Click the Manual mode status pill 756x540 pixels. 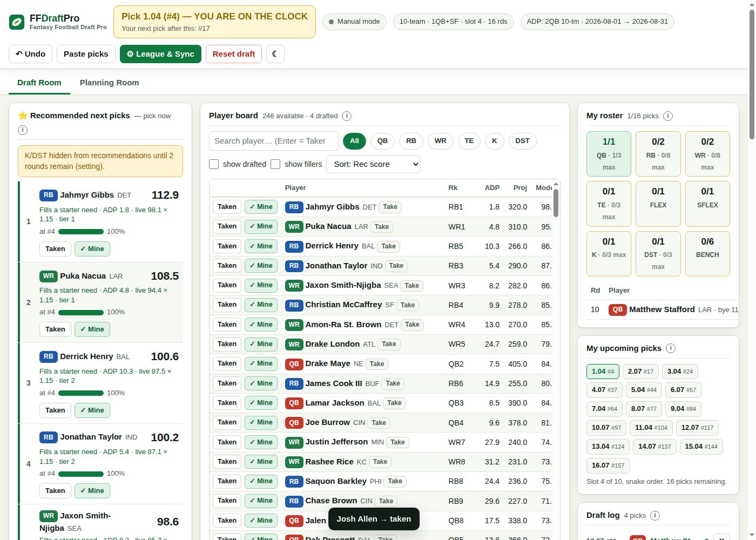pos(354,22)
